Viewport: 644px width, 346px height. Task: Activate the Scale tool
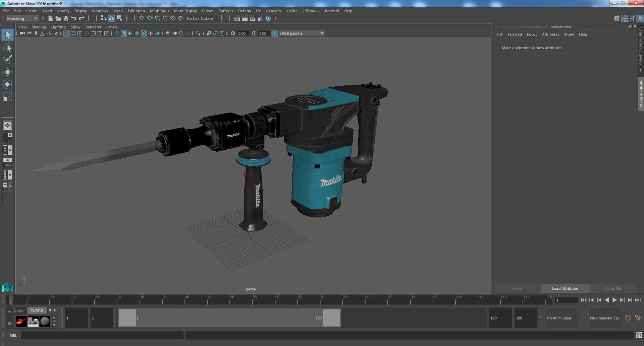7,97
